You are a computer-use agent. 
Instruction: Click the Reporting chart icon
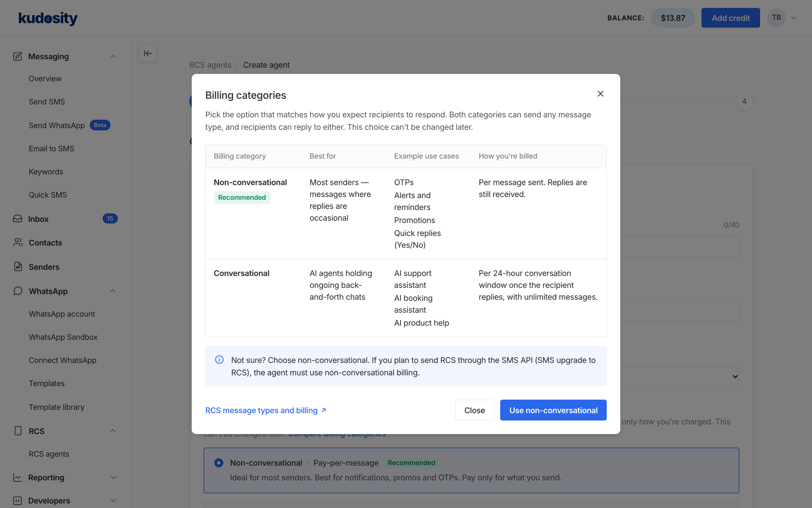click(17, 477)
